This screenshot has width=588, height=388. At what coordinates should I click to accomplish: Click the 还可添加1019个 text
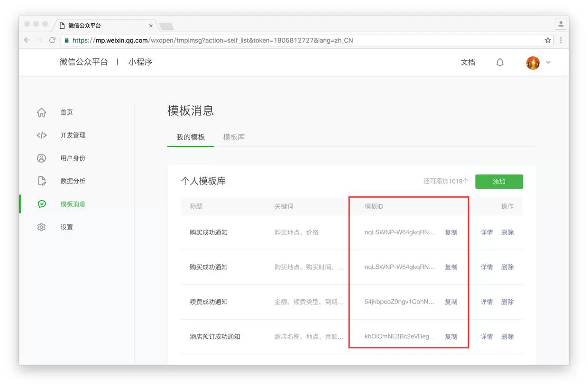[446, 181]
